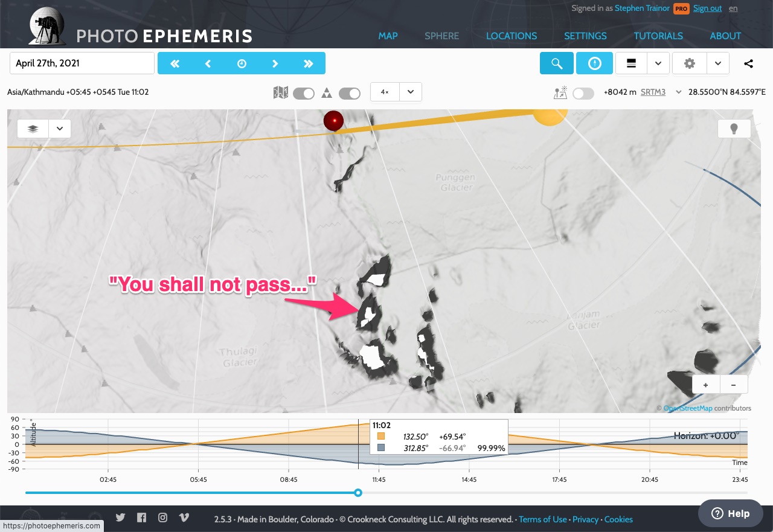Enable the geodetics switch
This screenshot has height=532, width=773.
click(x=583, y=93)
